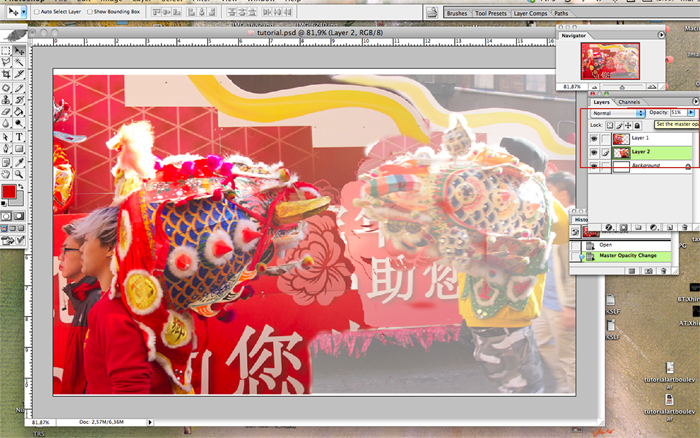Create a new layer in Layers panel
This screenshot has height=438, width=700.
669,228
